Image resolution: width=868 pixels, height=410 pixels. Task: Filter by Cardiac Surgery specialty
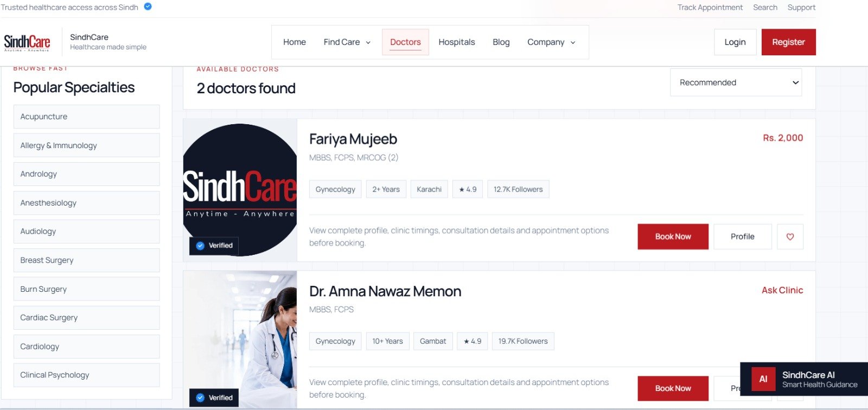point(87,318)
